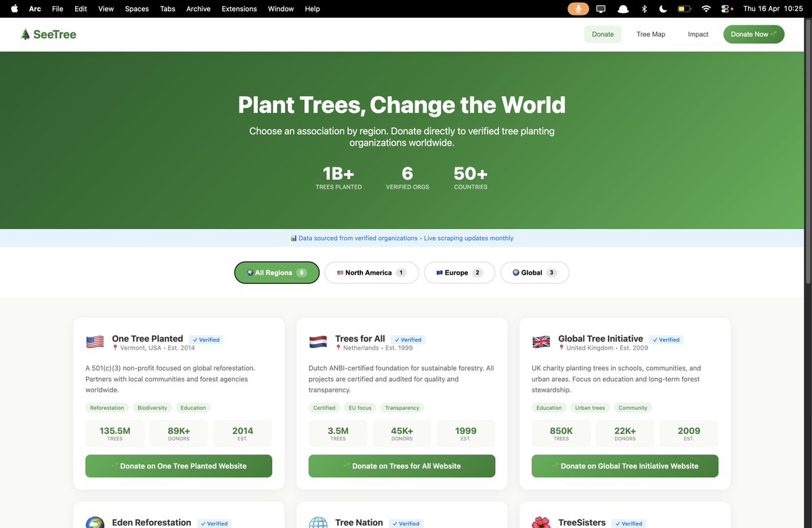Click the 1B+ trees planted stat

point(339,178)
